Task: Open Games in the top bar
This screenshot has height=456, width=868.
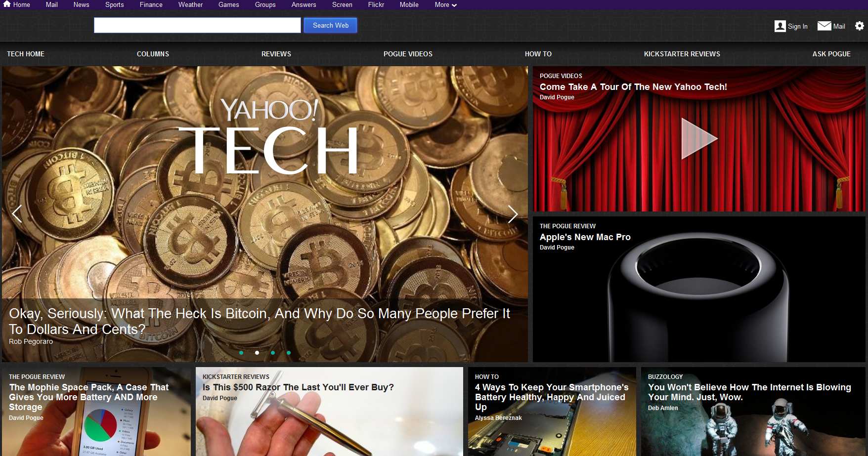Action: point(229,4)
